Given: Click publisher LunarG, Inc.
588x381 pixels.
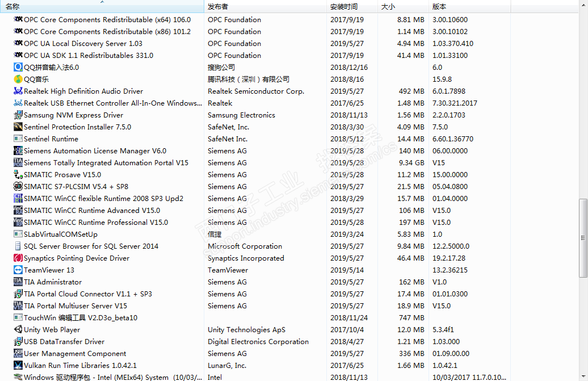Looking at the screenshot, I should point(227,365).
